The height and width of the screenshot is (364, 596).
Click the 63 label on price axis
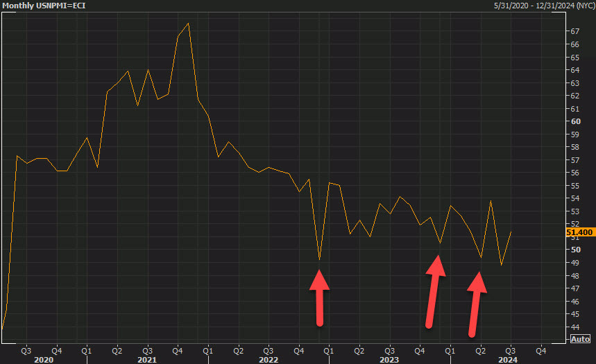coord(575,83)
